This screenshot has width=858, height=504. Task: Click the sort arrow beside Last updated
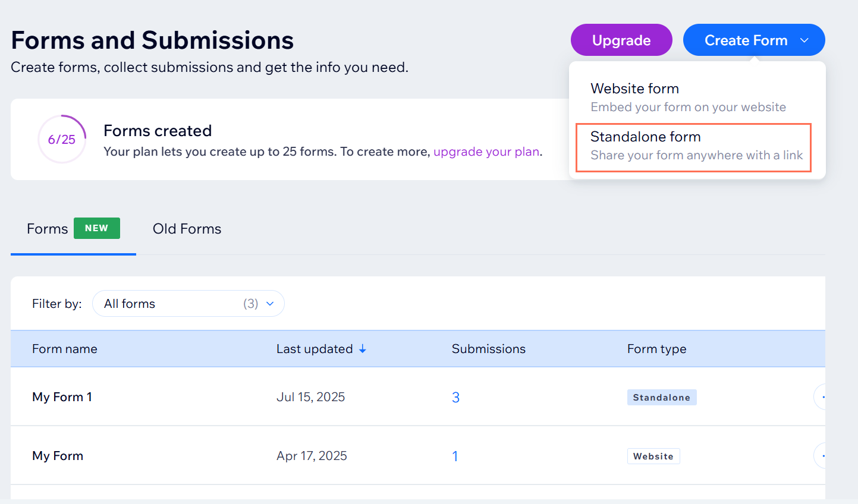pyautogui.click(x=362, y=349)
